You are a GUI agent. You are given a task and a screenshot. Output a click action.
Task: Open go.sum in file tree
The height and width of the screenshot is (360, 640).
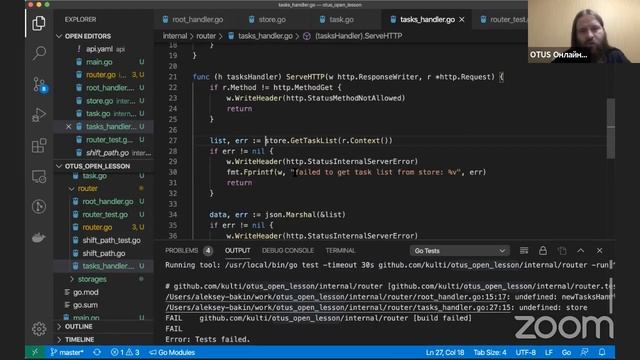(x=85, y=305)
